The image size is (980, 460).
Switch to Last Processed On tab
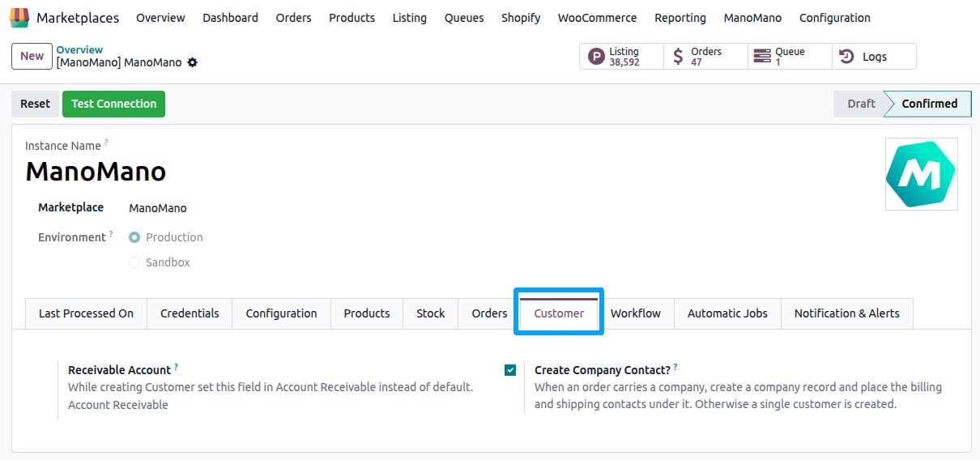point(86,313)
